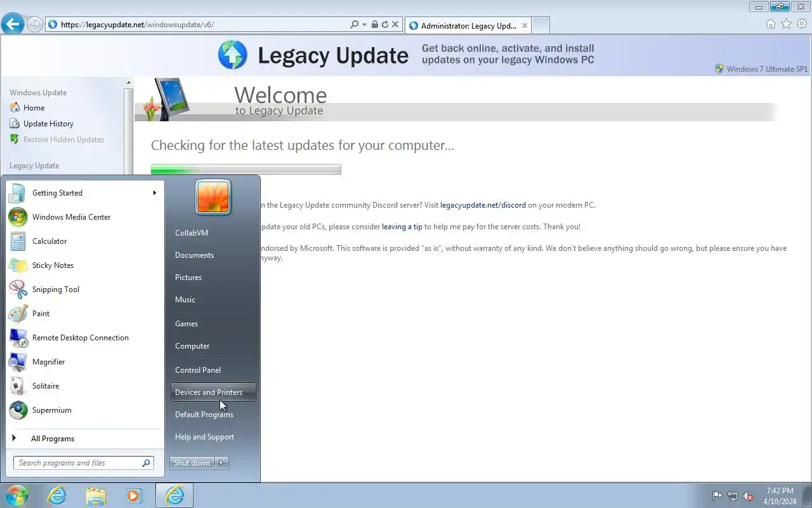Expand All Programs list
Viewport: 812px width, 508px height.
tap(84, 439)
